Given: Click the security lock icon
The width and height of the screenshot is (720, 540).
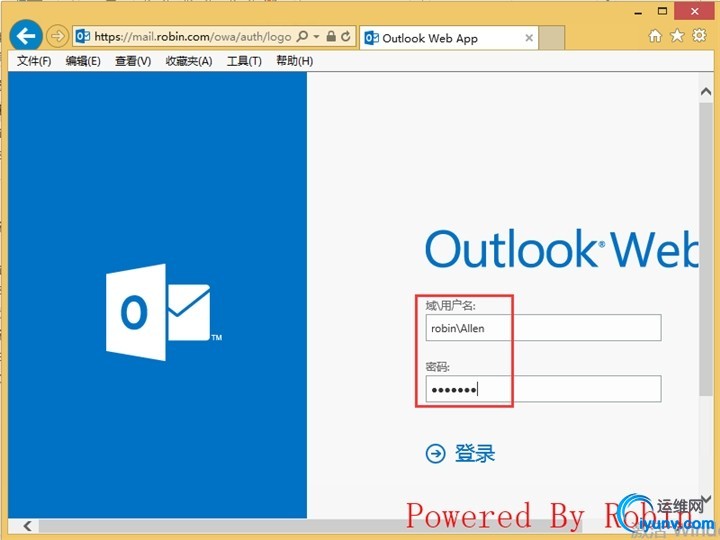Looking at the screenshot, I should tap(331, 36).
